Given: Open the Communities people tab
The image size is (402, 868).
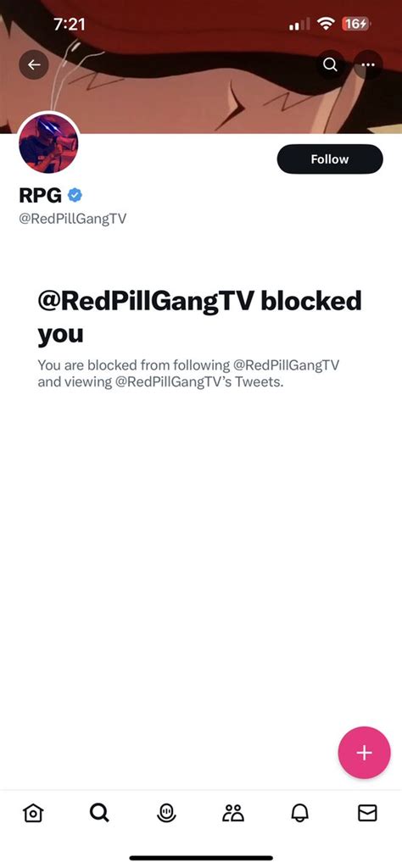Looking at the screenshot, I should 233,813.
